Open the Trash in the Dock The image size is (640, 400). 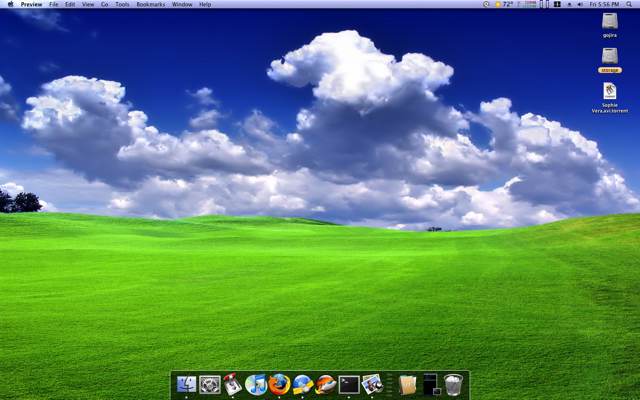(453, 384)
